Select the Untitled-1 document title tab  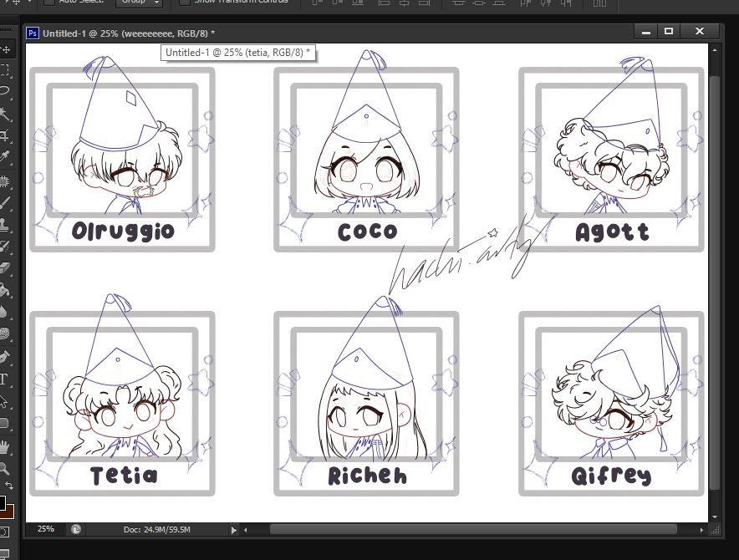click(129, 33)
